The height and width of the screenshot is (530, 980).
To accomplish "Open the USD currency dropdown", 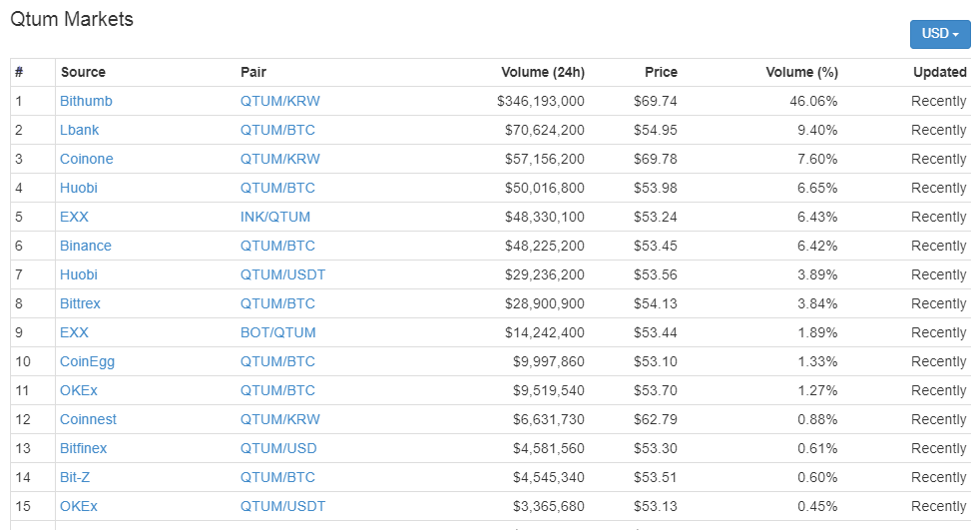I will coord(940,34).
